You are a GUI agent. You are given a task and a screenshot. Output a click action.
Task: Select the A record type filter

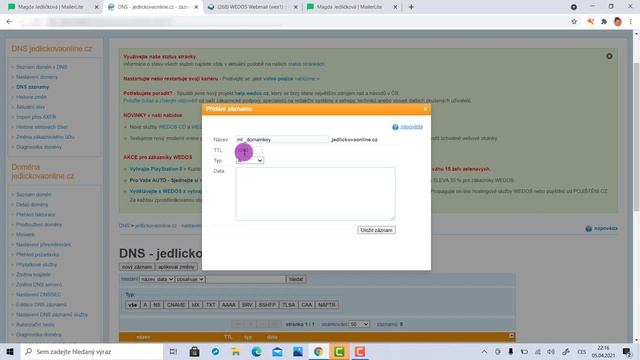pyautogui.click(x=145, y=305)
